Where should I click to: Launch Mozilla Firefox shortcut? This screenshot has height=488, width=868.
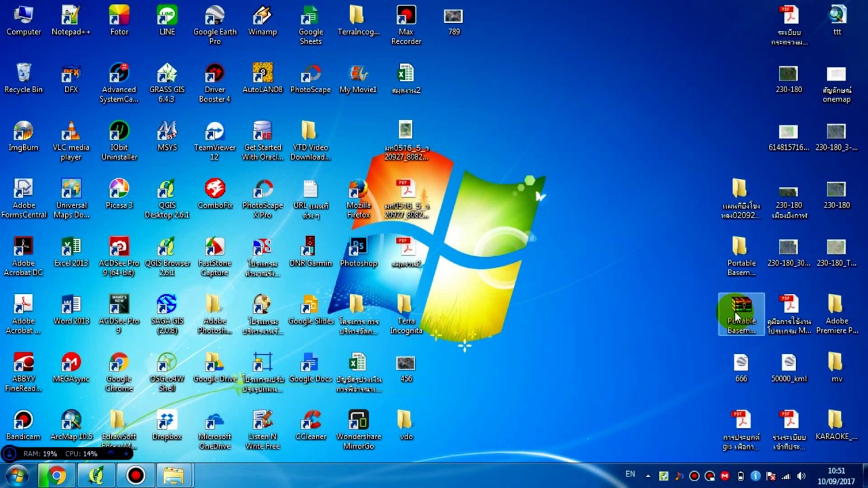[358, 199]
